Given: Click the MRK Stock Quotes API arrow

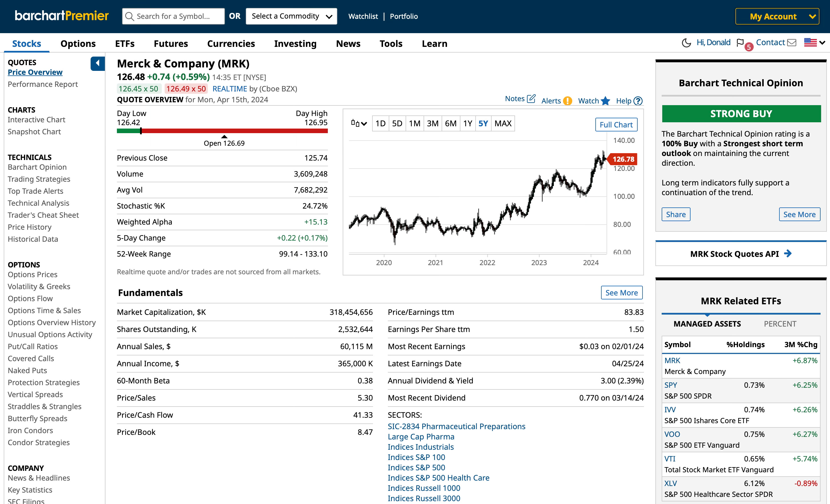Looking at the screenshot, I should [x=788, y=253].
